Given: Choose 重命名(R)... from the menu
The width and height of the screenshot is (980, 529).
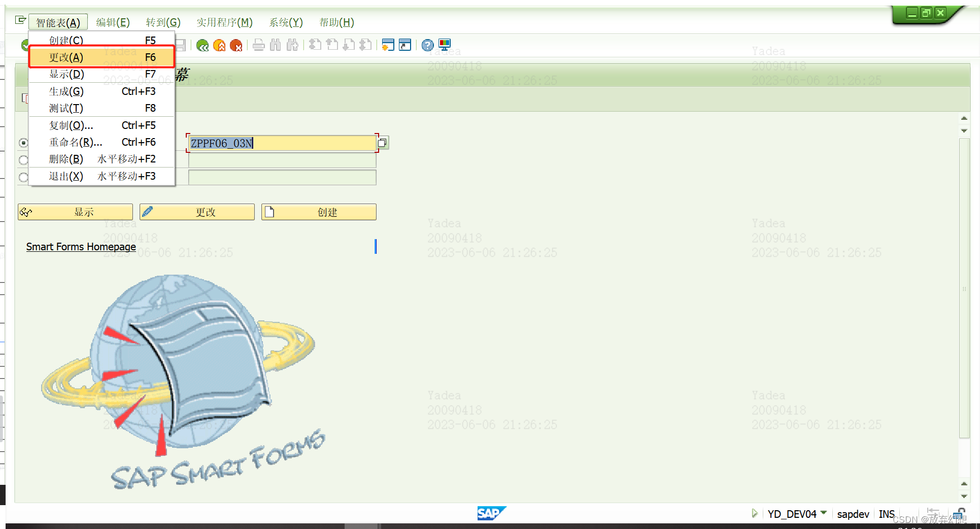Looking at the screenshot, I should coord(102,142).
